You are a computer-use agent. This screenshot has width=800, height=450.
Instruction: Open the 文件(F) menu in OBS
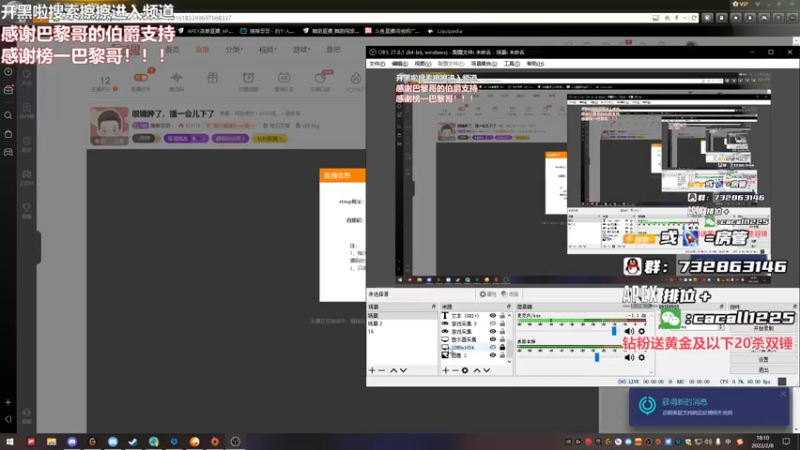click(x=377, y=64)
